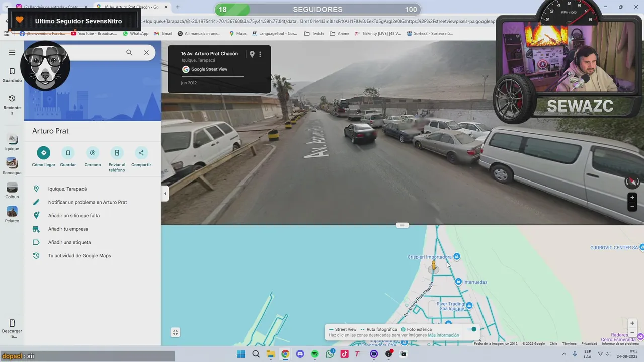
Task: Open the Más información link
Action: tap(443, 335)
